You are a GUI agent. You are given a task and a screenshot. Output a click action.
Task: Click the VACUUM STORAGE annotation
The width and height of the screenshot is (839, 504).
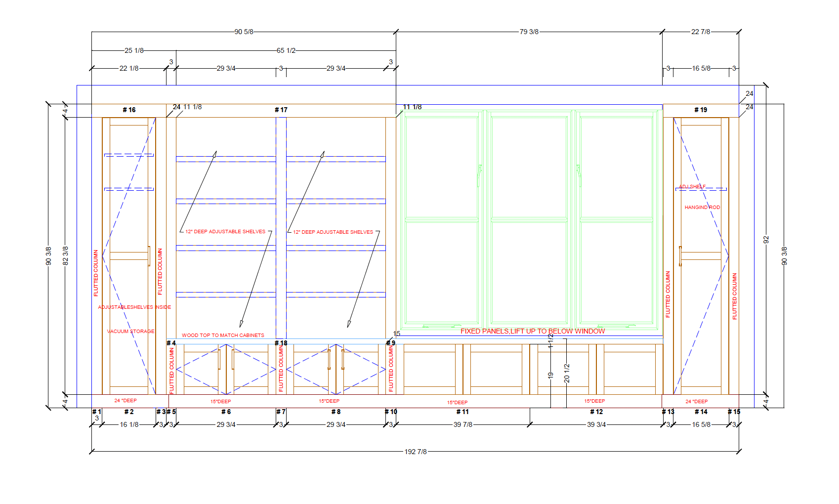(x=130, y=331)
